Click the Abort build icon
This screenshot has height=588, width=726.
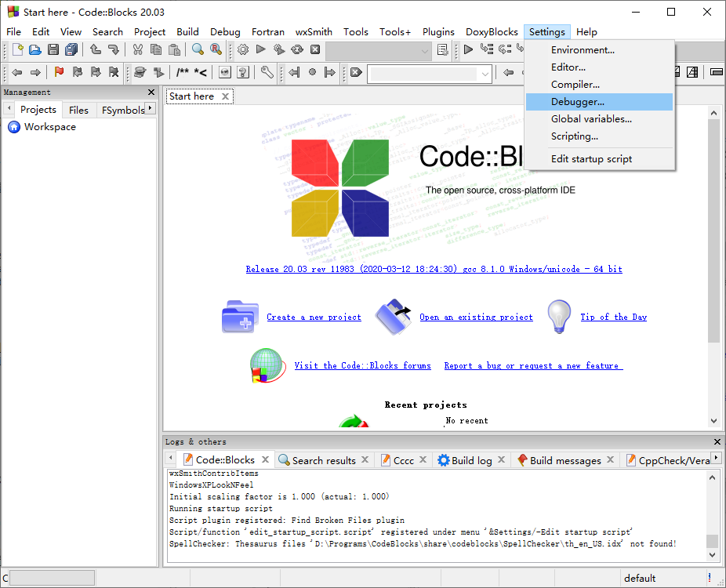(315, 49)
